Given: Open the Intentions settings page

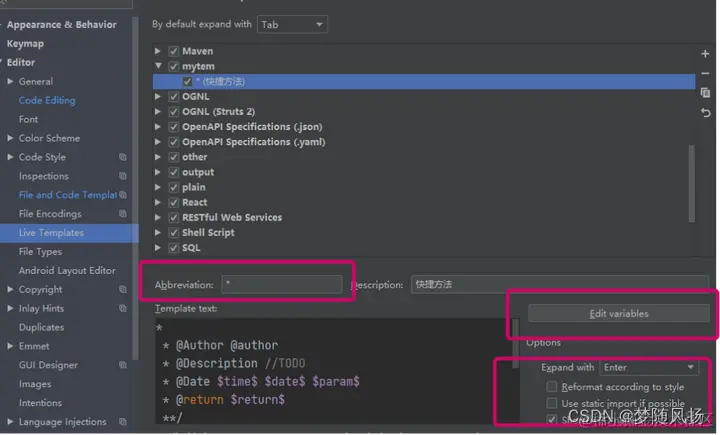Looking at the screenshot, I should (40, 403).
